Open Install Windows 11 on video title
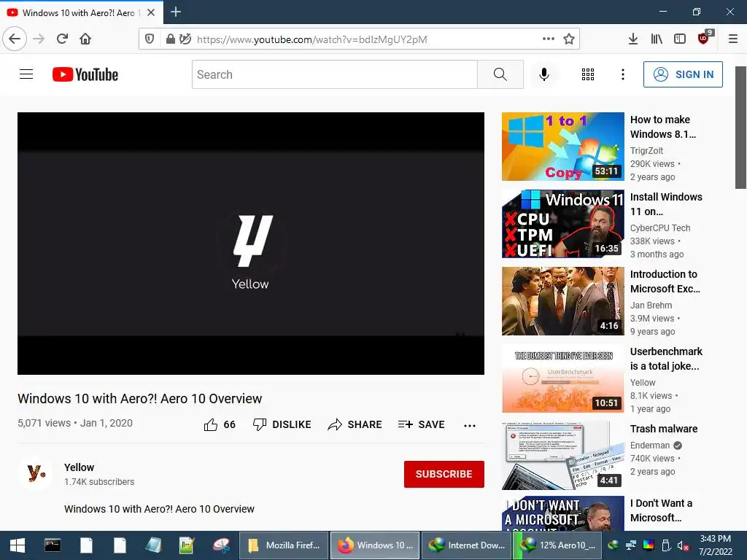This screenshot has width=747, height=560. pyautogui.click(x=666, y=204)
